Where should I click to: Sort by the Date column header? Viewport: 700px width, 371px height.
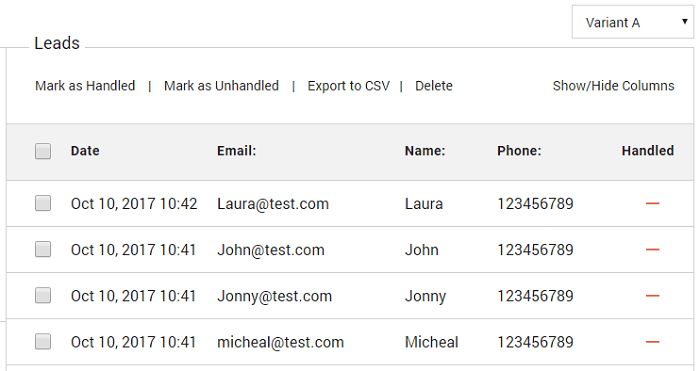click(x=85, y=151)
